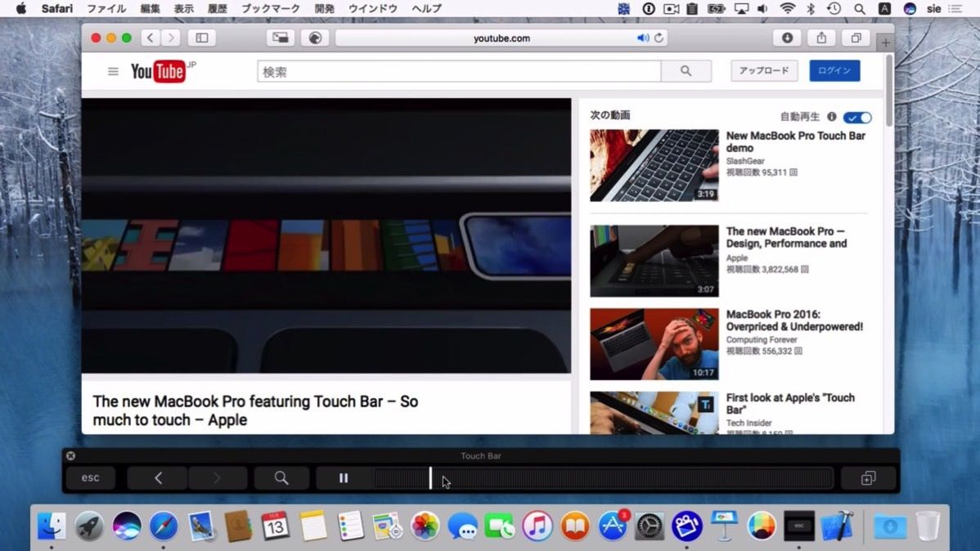
Task: Open Messages from the Dock
Action: click(x=462, y=525)
